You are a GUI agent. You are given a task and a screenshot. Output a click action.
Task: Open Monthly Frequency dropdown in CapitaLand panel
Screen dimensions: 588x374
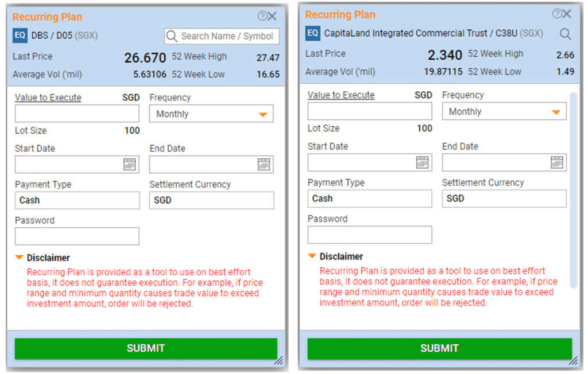504,112
